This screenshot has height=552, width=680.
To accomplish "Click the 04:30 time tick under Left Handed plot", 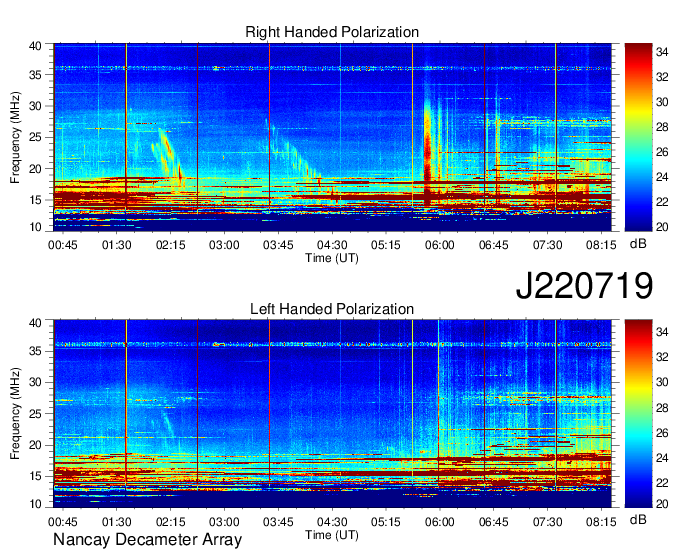I will pyautogui.click(x=332, y=522).
